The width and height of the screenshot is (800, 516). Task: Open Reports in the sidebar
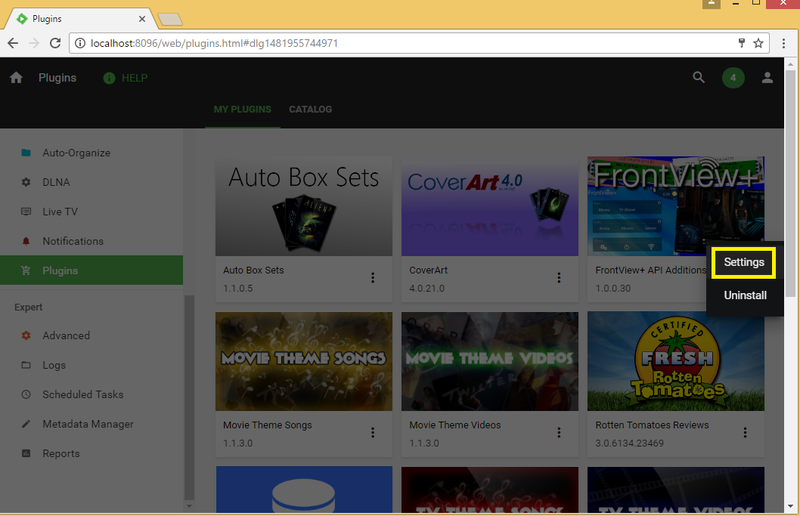point(91,453)
